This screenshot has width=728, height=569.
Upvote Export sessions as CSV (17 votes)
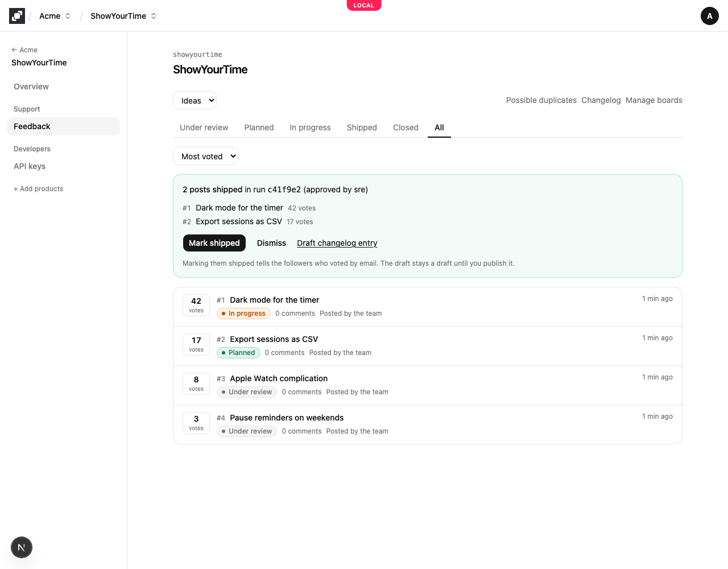pyautogui.click(x=196, y=344)
